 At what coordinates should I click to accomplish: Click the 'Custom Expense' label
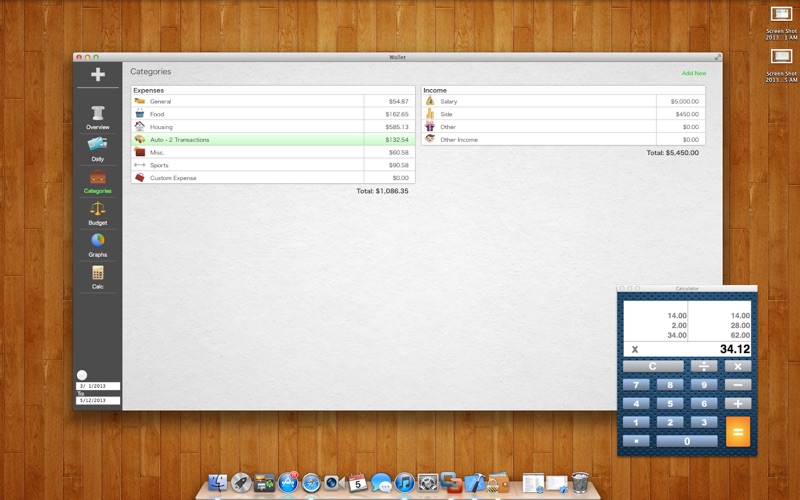(x=173, y=178)
